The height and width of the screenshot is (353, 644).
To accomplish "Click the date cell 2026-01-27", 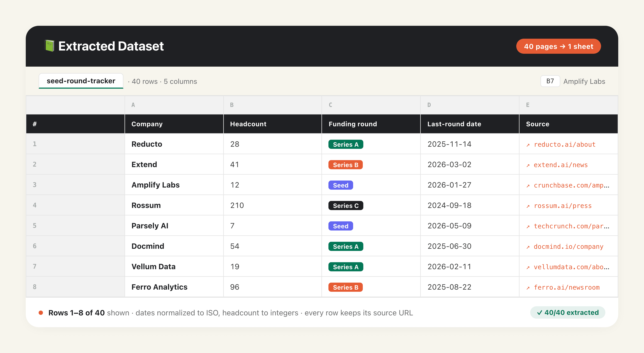I will (470, 185).
